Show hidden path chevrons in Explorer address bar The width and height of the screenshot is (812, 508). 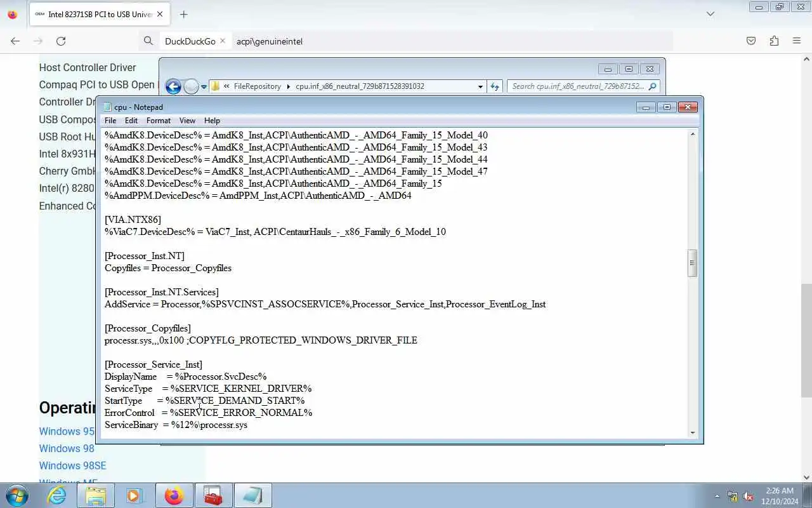coord(226,86)
